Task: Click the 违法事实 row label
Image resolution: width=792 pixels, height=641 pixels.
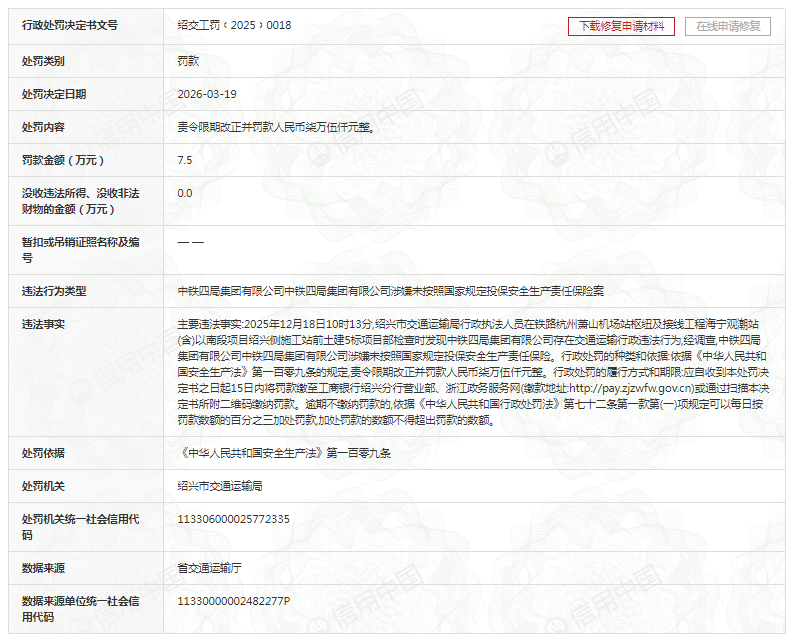Action: tap(43, 324)
